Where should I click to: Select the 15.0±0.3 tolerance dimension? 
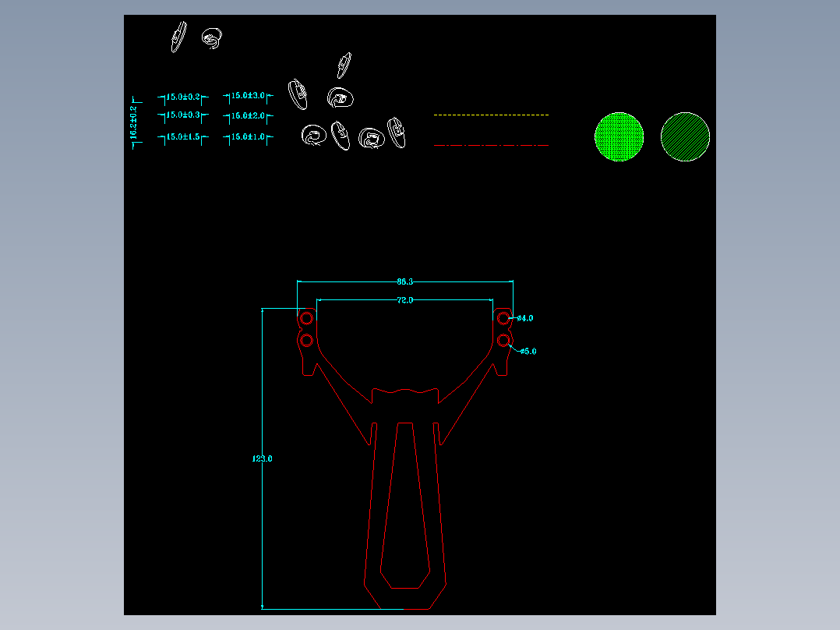pyautogui.click(x=182, y=115)
